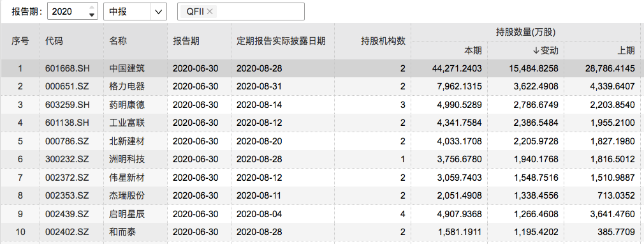Click disclosure date 2020-08-14 for 药明康德

pyautogui.click(x=259, y=105)
